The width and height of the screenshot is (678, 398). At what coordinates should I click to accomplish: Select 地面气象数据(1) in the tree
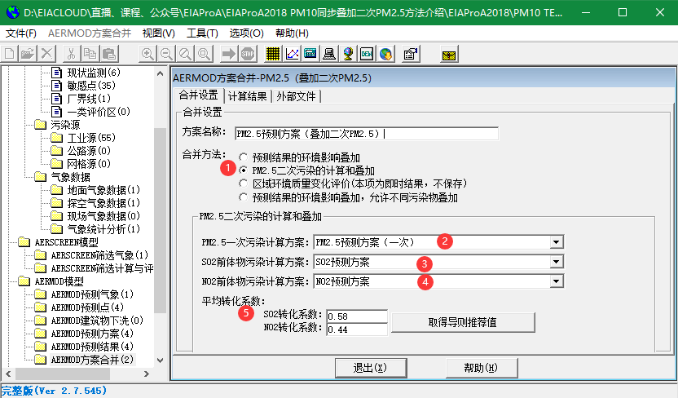pos(104,190)
